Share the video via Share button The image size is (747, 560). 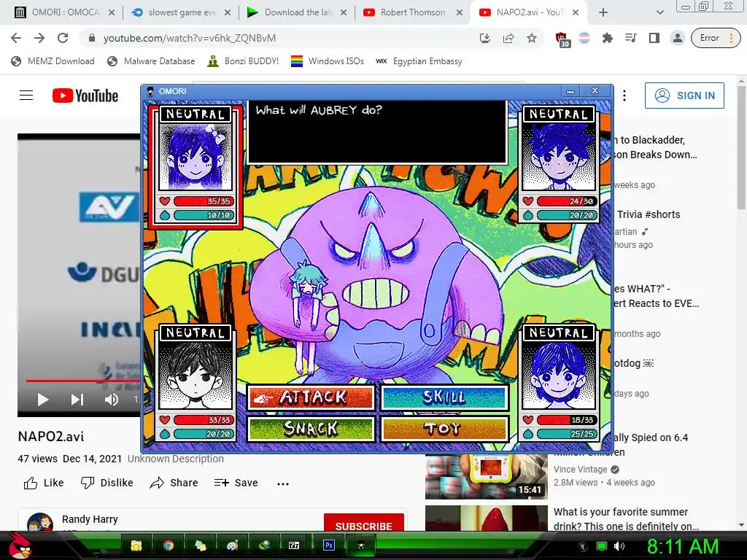pos(174,483)
